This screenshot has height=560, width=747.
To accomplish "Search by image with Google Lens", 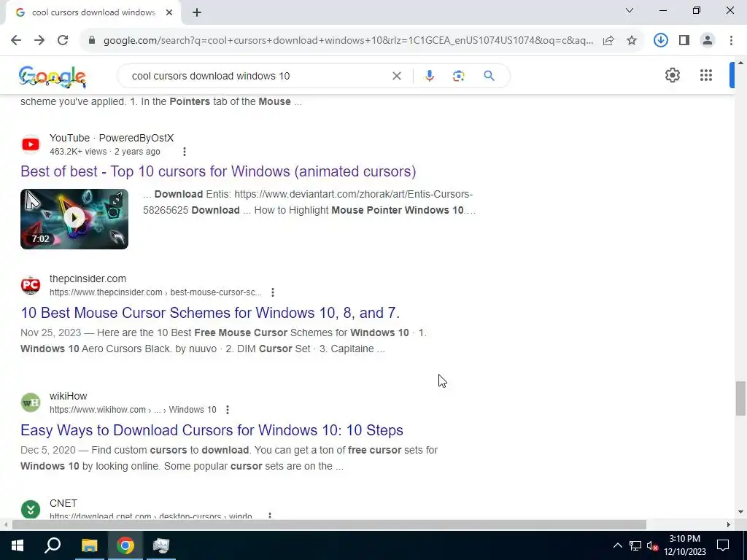I will tap(458, 76).
